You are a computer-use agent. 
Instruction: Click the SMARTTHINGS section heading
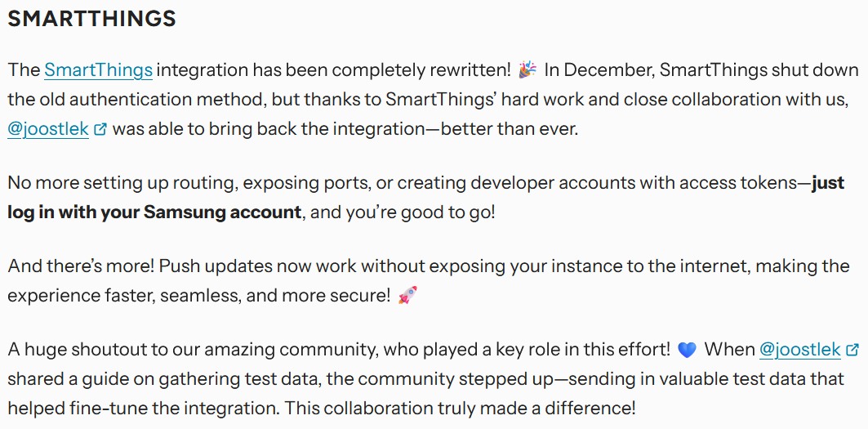coord(92,19)
